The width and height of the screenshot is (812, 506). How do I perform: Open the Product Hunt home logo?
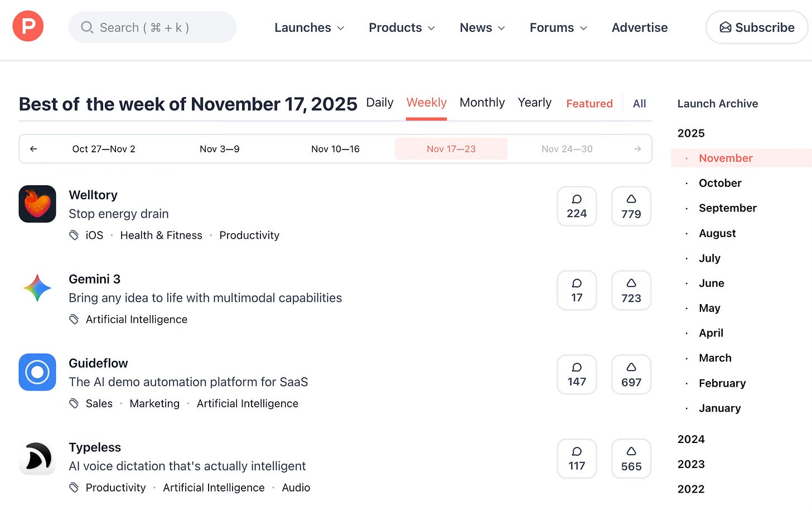28,26
